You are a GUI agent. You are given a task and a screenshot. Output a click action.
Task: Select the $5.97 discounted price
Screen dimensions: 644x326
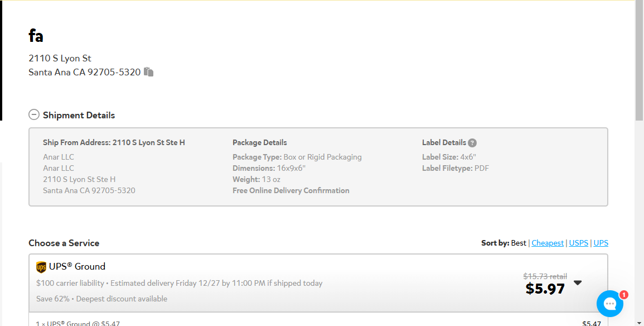pos(545,289)
